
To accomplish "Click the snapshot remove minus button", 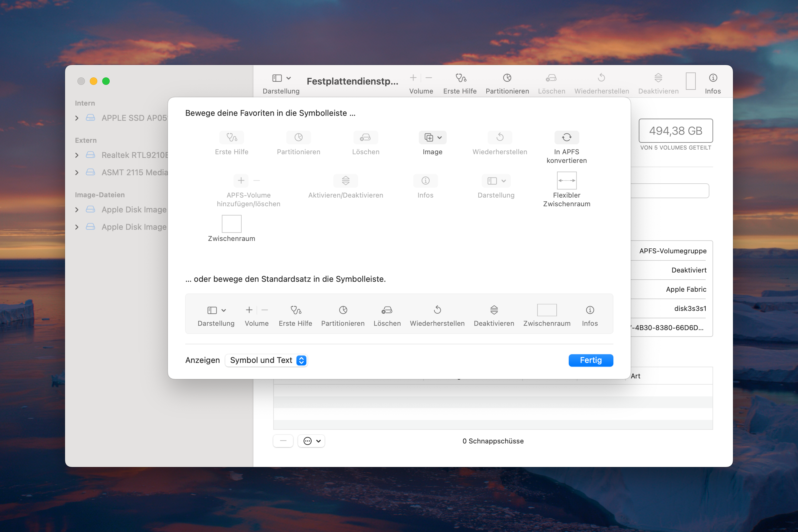I will tap(283, 441).
